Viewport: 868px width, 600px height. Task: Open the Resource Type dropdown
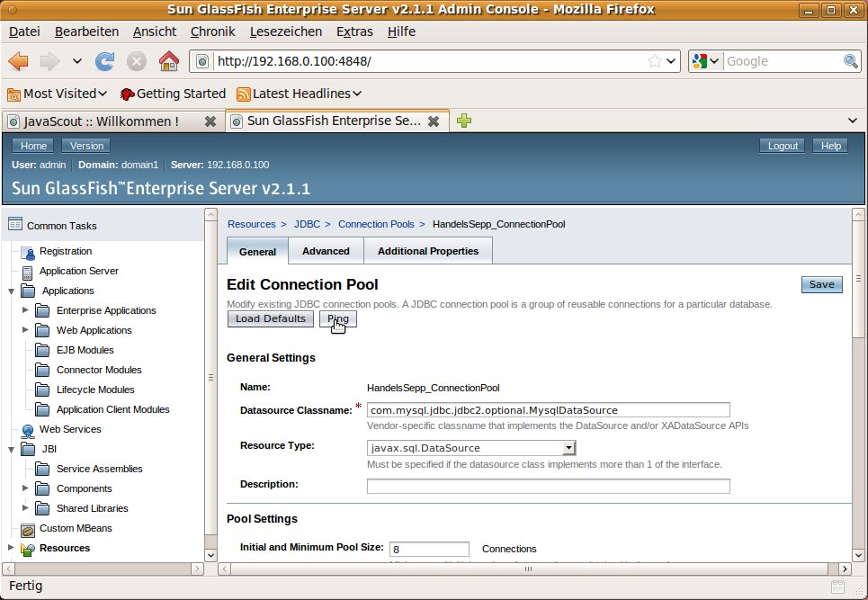pyautogui.click(x=568, y=448)
